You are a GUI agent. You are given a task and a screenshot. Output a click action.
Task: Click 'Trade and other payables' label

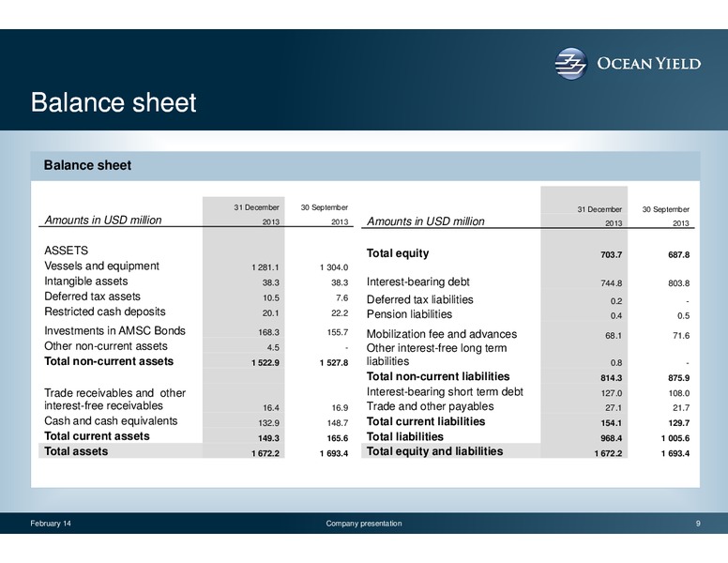click(x=430, y=406)
